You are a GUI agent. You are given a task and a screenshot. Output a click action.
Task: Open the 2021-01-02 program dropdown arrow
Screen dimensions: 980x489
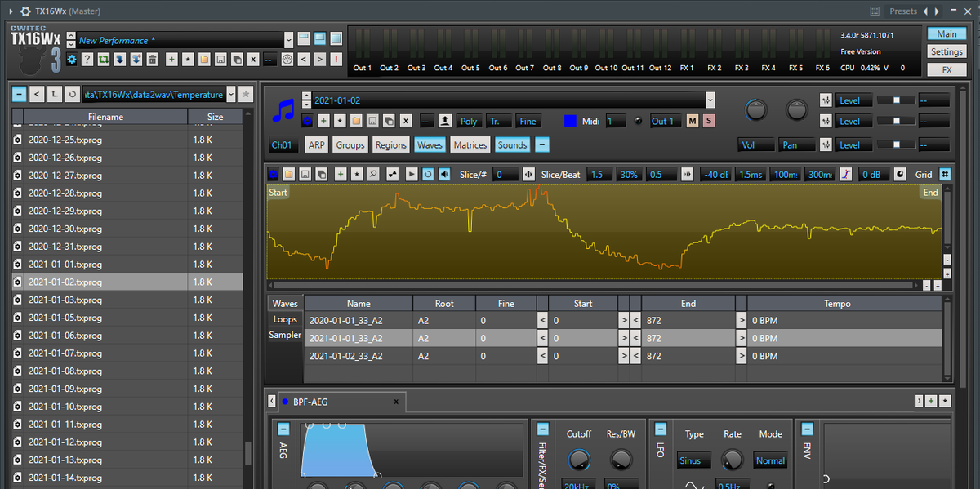click(x=710, y=100)
